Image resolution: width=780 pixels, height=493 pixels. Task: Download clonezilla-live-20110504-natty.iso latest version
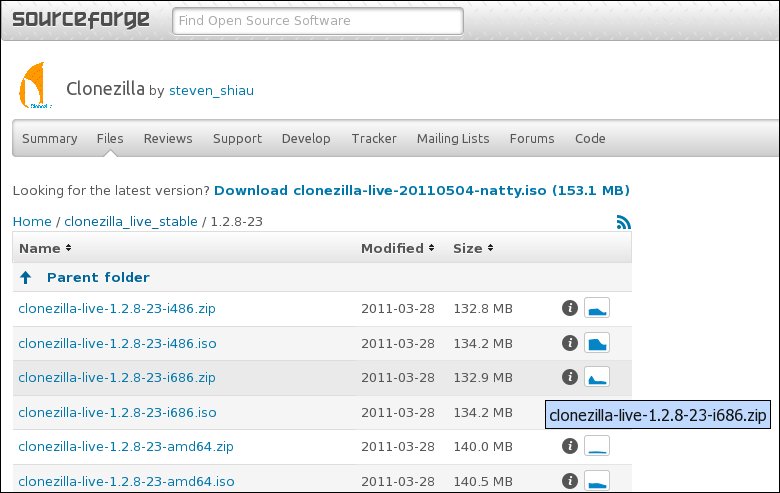pyautogui.click(x=422, y=191)
